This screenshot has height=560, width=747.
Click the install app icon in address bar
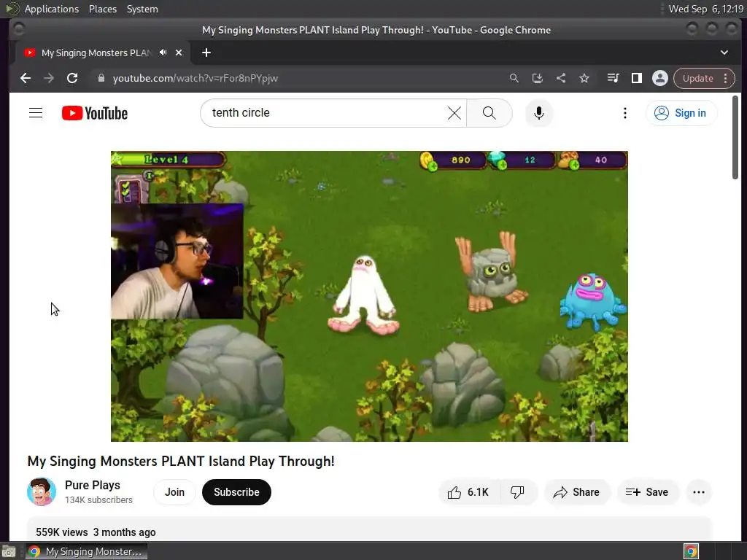[538, 78]
